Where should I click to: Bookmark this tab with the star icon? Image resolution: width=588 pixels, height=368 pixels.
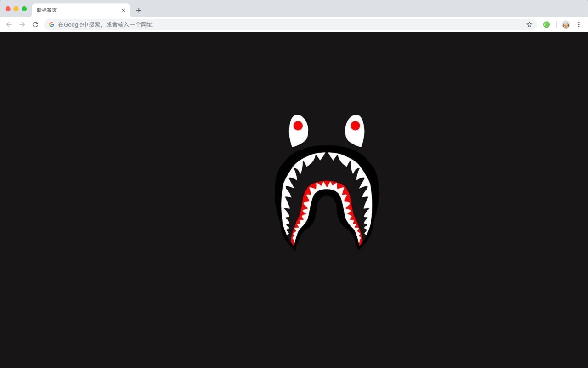point(529,24)
